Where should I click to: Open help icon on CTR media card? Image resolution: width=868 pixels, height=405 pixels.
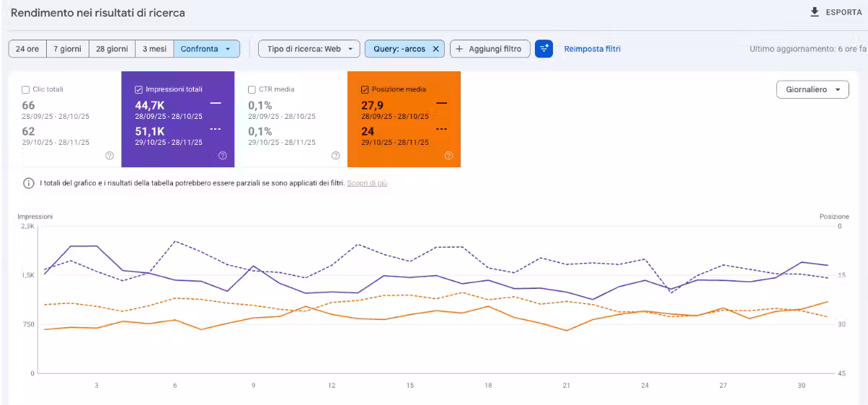pos(335,155)
